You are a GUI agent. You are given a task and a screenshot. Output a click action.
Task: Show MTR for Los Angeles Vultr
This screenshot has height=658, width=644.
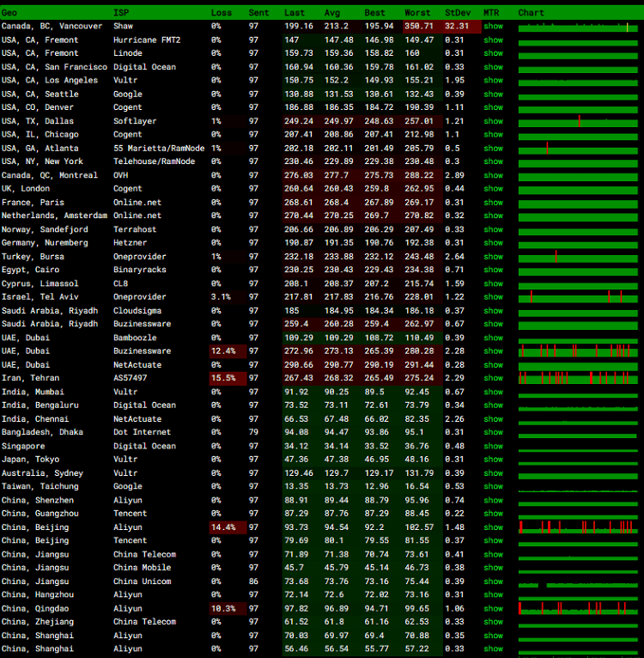tap(494, 80)
